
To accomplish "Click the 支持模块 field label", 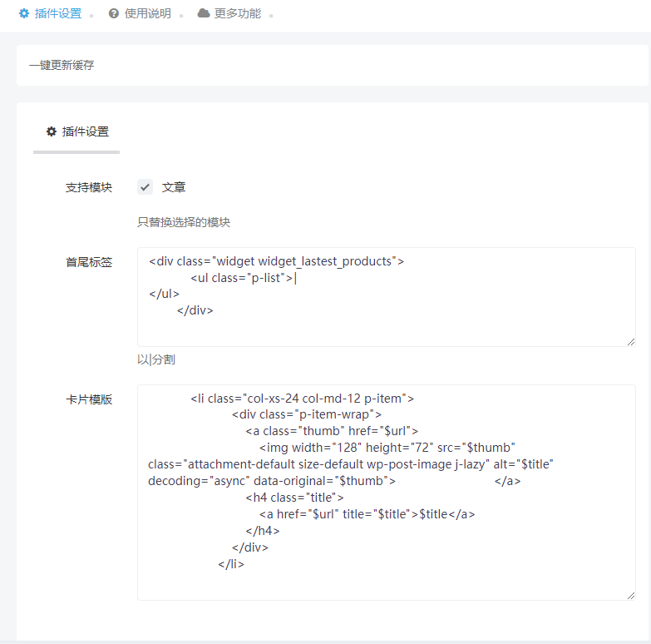I will (x=89, y=187).
